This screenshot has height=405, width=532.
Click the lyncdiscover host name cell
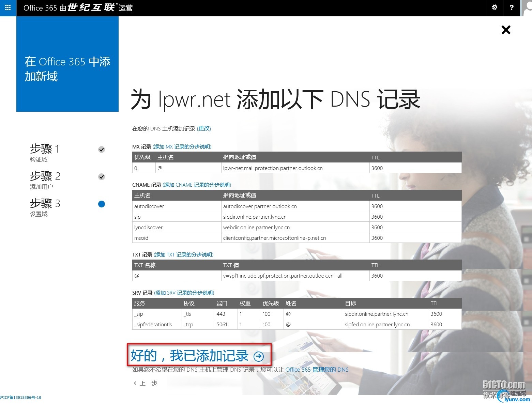point(177,227)
